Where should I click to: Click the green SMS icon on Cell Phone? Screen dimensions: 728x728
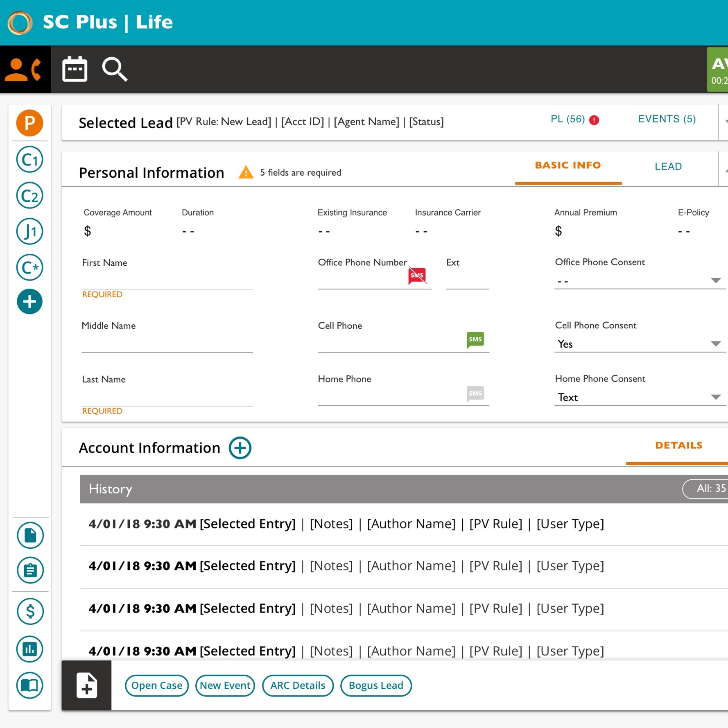475,339
